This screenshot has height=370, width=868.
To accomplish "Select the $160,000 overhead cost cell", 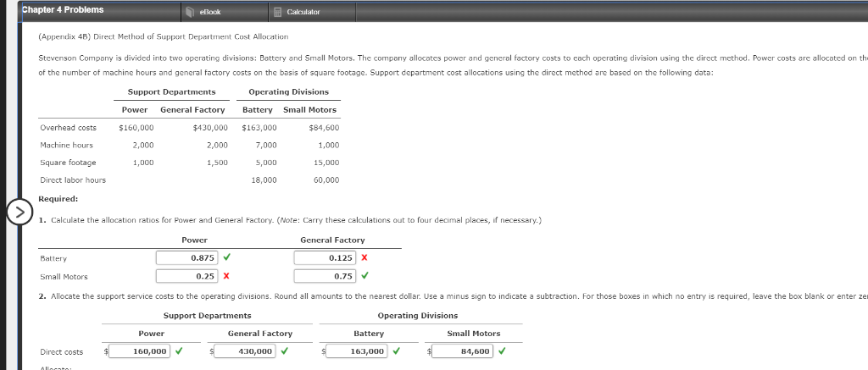I will coord(136,128).
